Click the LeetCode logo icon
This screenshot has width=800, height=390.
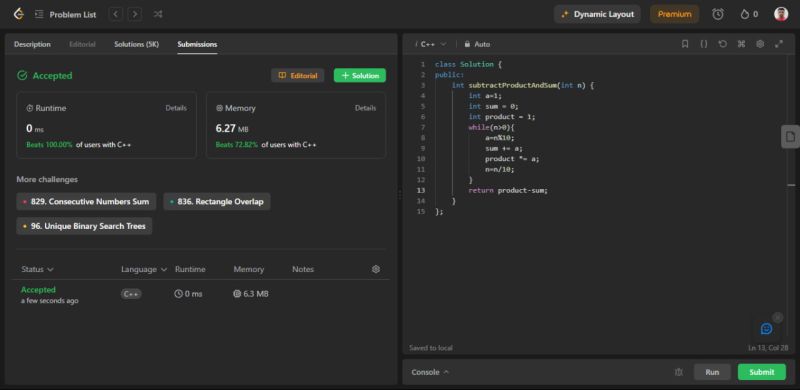pos(18,14)
